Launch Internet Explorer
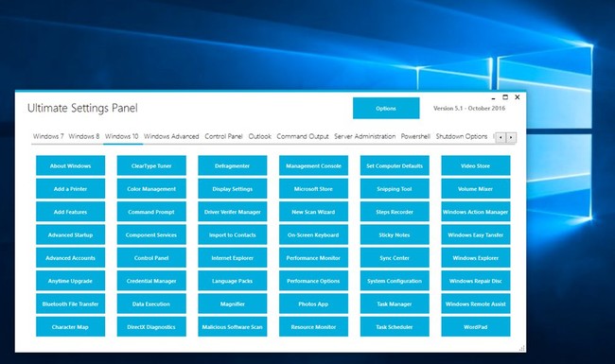615x364 pixels. point(233,258)
